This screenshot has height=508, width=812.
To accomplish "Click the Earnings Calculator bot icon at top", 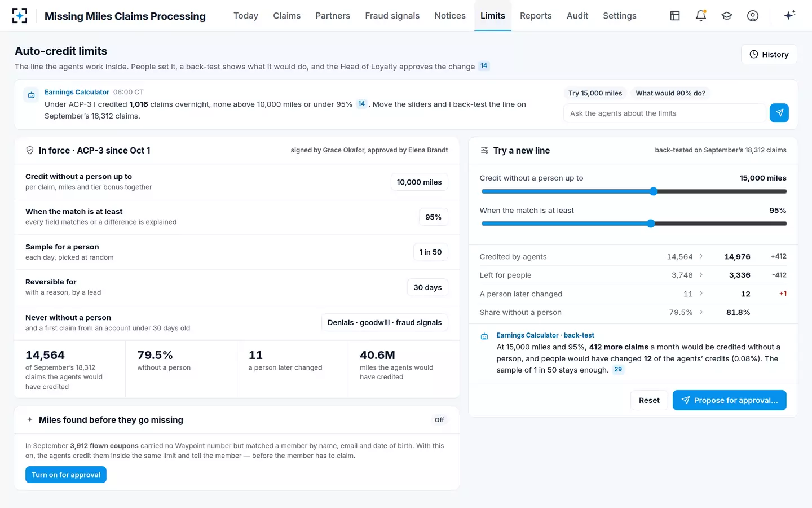I will (32, 95).
